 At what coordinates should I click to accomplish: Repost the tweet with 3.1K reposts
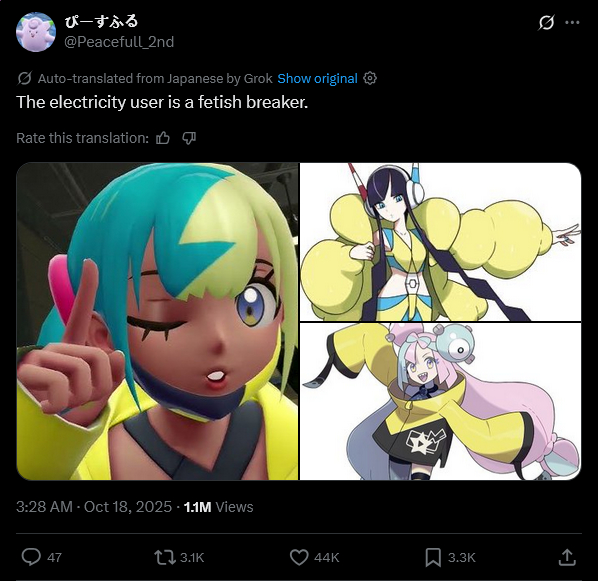164,557
